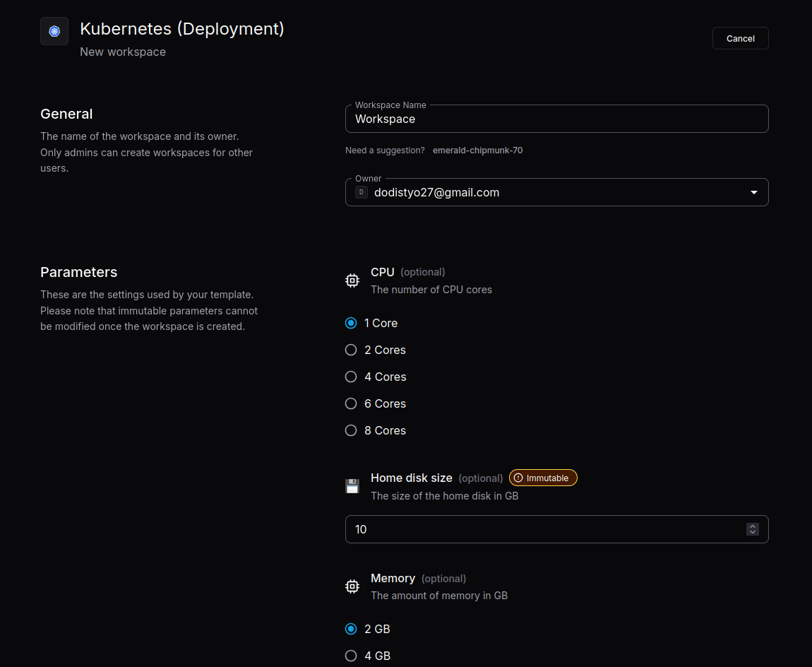This screenshot has width=812, height=667.
Task: Click the increment arrow on disk size stepper
Action: pyautogui.click(x=753, y=526)
